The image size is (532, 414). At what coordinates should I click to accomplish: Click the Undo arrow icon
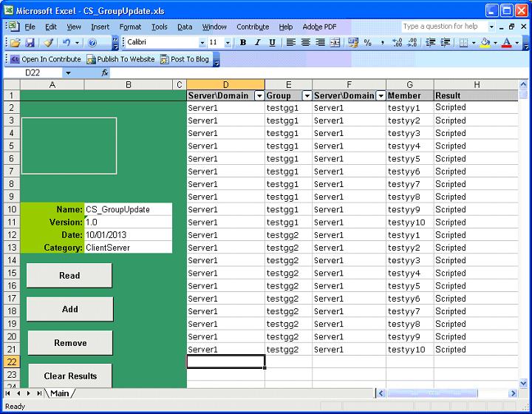(x=66, y=43)
